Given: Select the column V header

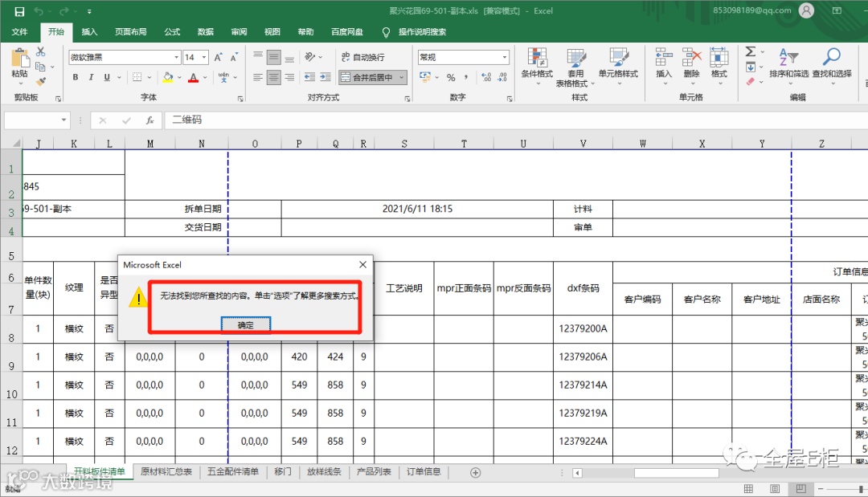Looking at the screenshot, I should (x=583, y=144).
